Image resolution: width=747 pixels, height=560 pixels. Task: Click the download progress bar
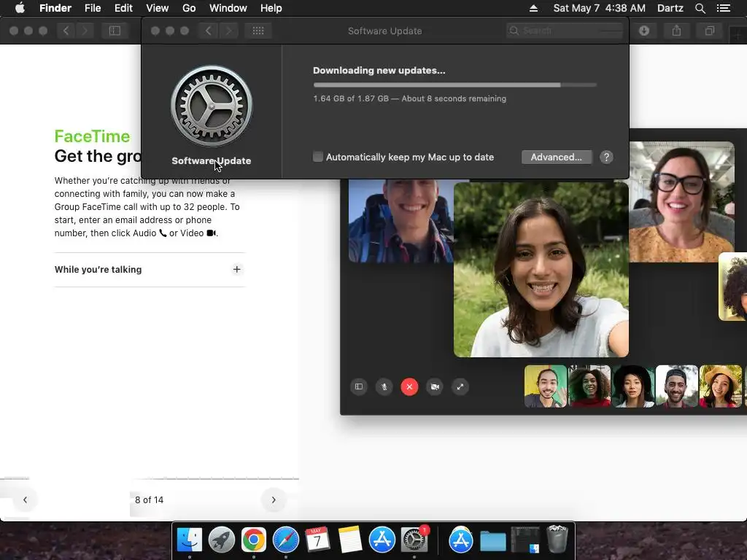click(x=455, y=85)
